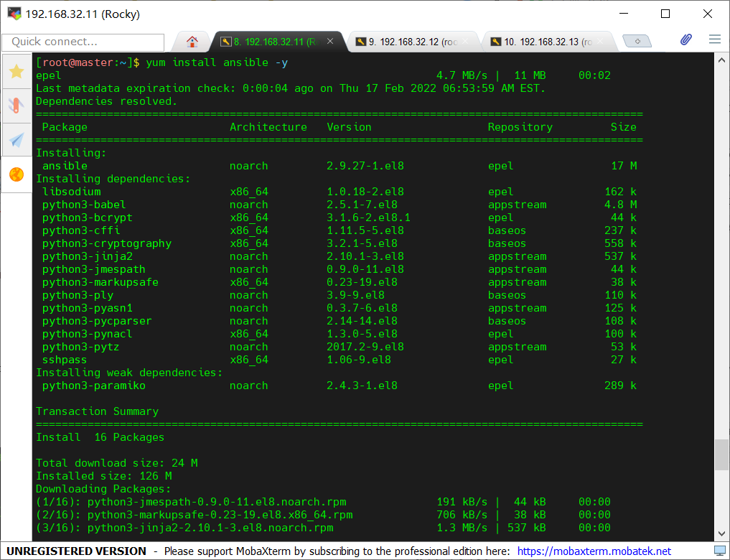Click version 2.9.27-1.el8 of ansible
The height and width of the screenshot is (560, 730).
(x=365, y=166)
